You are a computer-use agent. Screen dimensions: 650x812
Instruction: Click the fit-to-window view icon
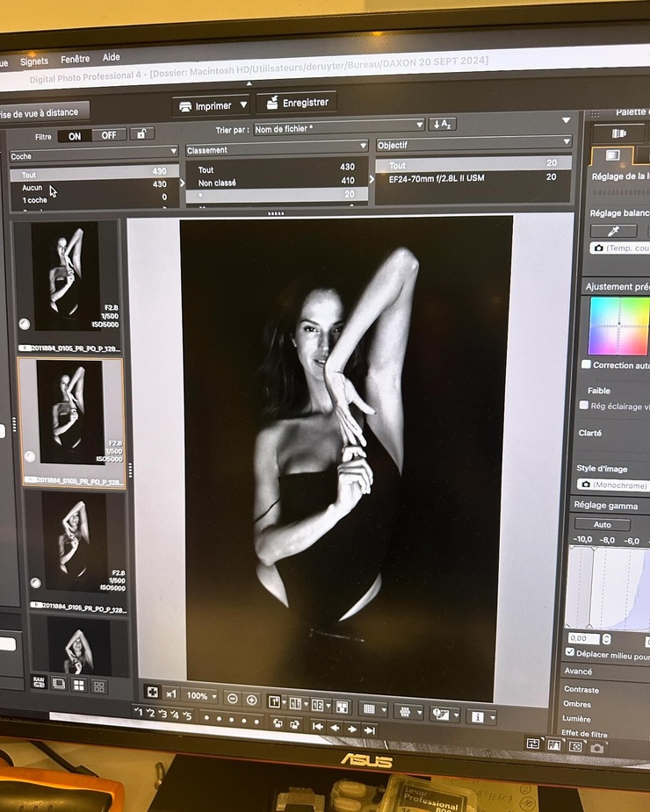pos(152,692)
